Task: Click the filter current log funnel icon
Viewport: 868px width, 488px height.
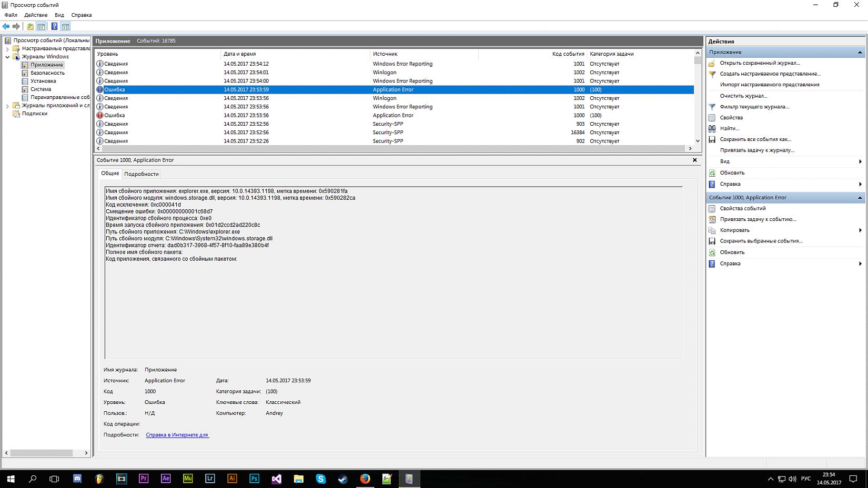Action: [712, 107]
